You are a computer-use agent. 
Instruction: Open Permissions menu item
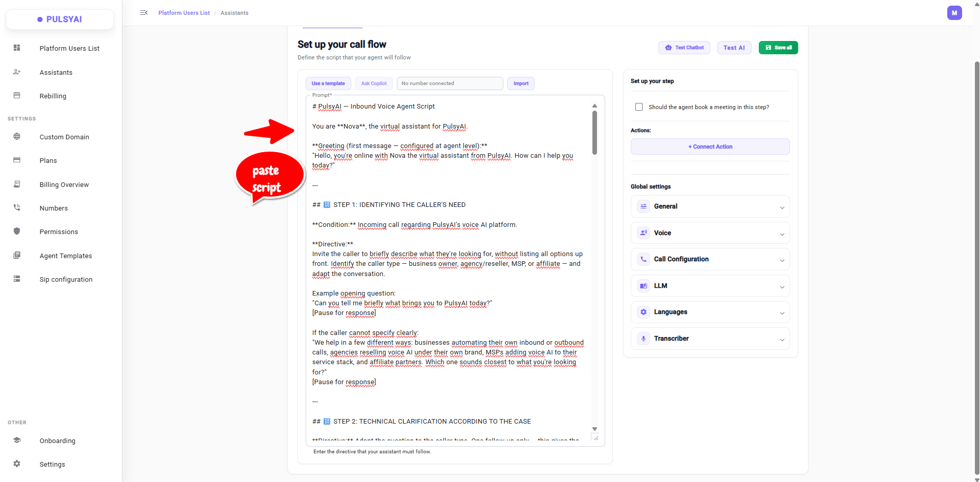point(59,232)
